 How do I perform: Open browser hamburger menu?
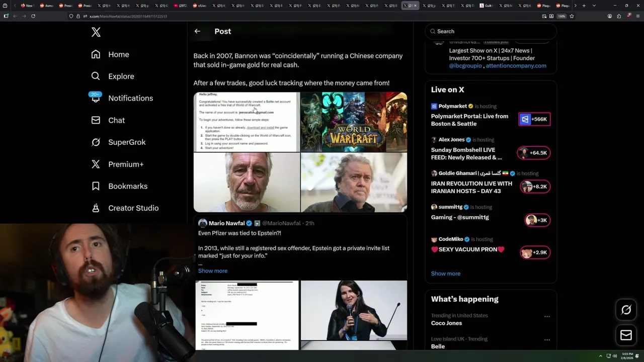[637, 16]
